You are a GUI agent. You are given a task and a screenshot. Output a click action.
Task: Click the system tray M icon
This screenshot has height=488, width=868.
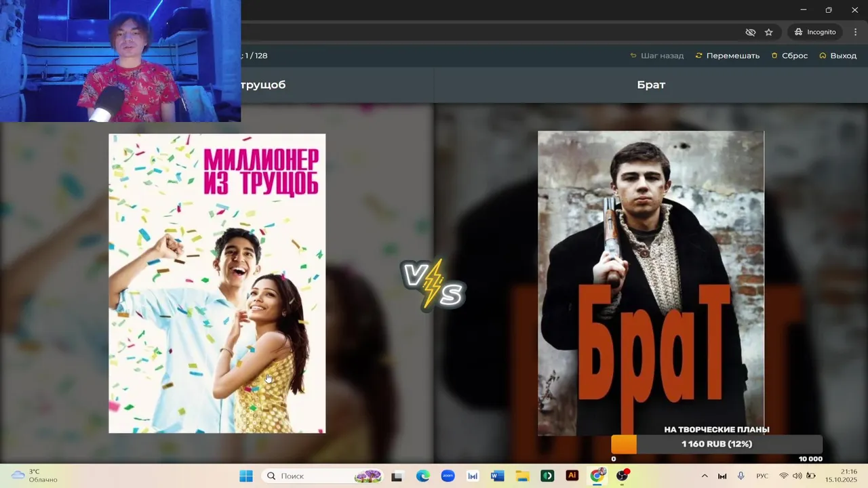pos(722,476)
